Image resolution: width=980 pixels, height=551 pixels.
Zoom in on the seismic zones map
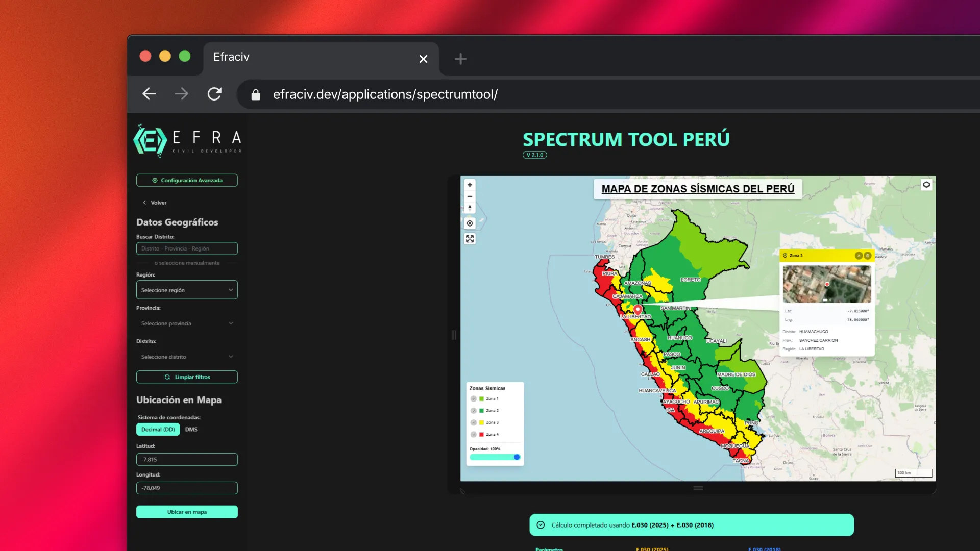(470, 185)
